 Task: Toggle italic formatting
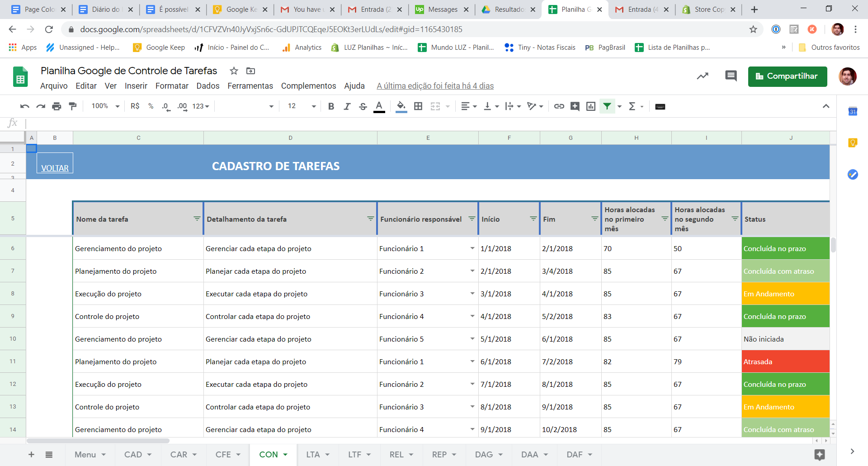point(347,106)
